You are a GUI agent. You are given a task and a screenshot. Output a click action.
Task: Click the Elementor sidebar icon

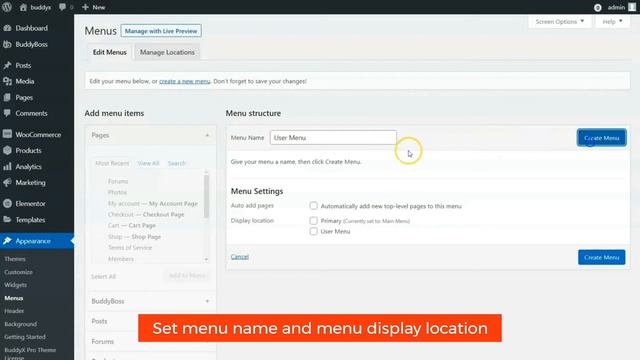(x=7, y=203)
